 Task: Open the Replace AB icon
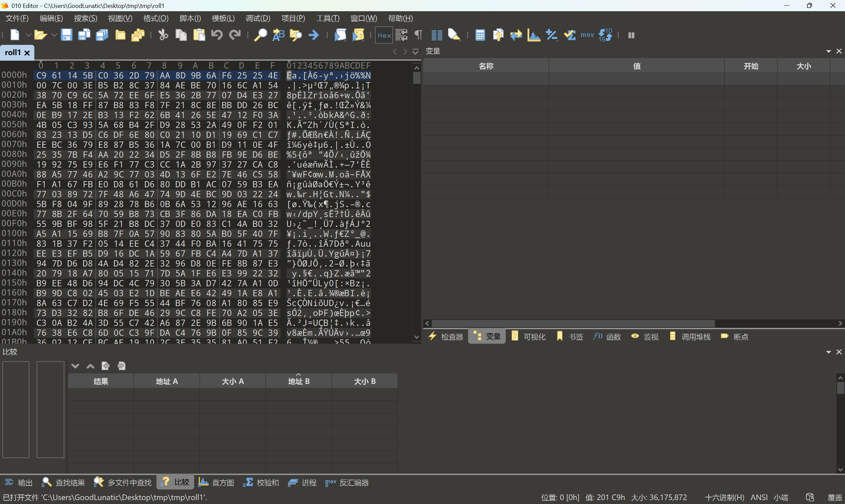point(279,35)
